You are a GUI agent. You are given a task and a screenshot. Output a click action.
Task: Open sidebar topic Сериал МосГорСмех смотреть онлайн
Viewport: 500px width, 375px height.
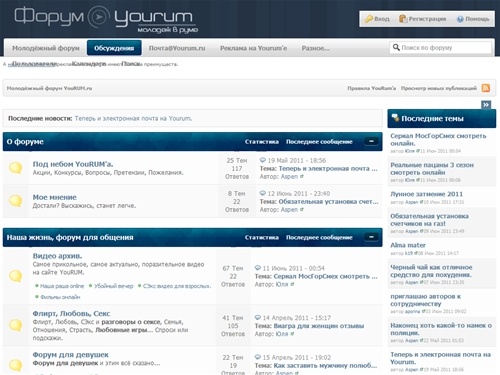click(x=438, y=139)
